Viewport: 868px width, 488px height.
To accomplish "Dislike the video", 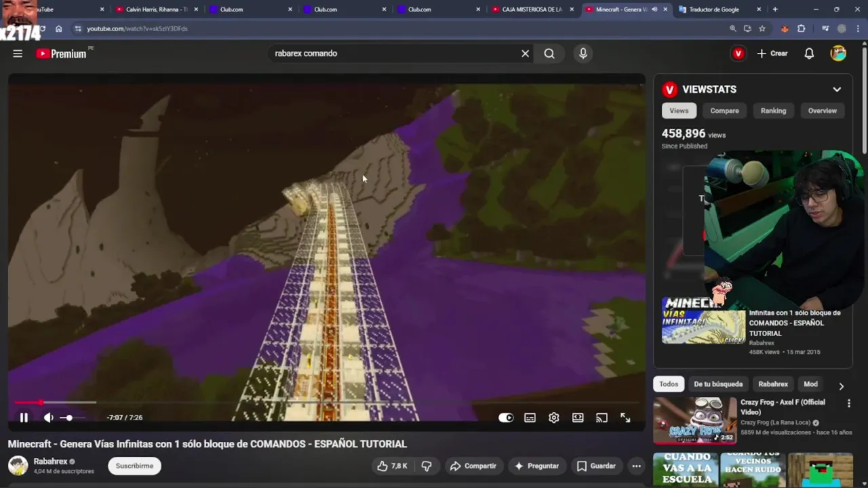I will pyautogui.click(x=427, y=466).
